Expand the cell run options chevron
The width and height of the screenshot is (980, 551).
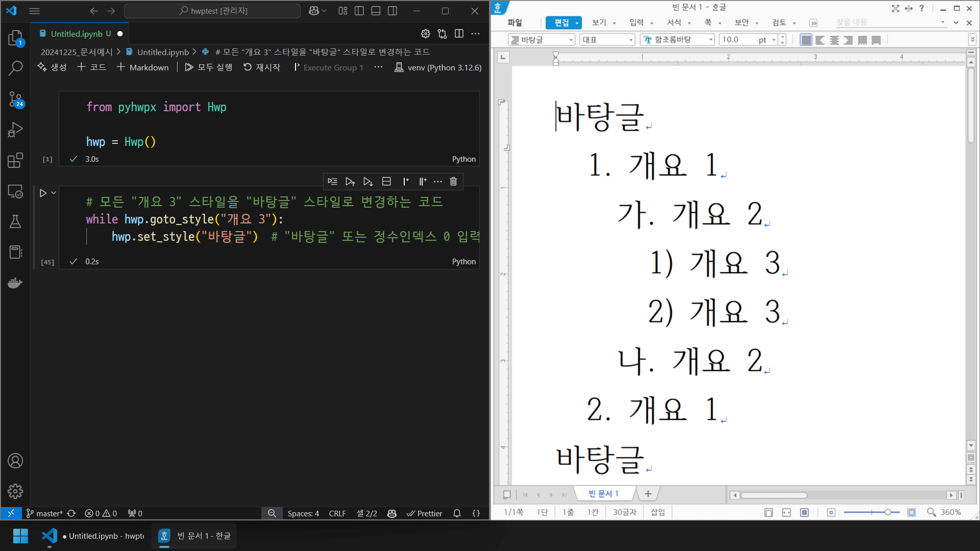coord(53,192)
